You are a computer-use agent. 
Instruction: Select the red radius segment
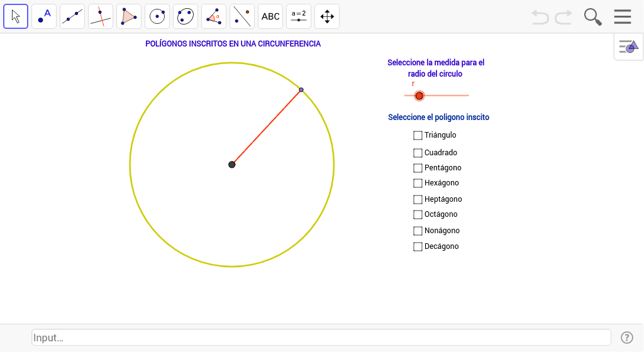(267, 127)
